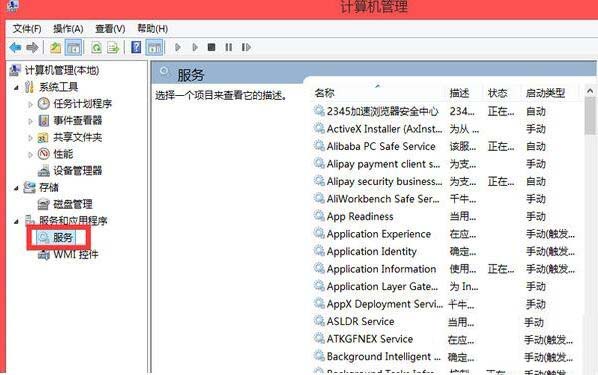Expand the 任务计划程序 node arrow
598x375 pixels.
click(31, 104)
